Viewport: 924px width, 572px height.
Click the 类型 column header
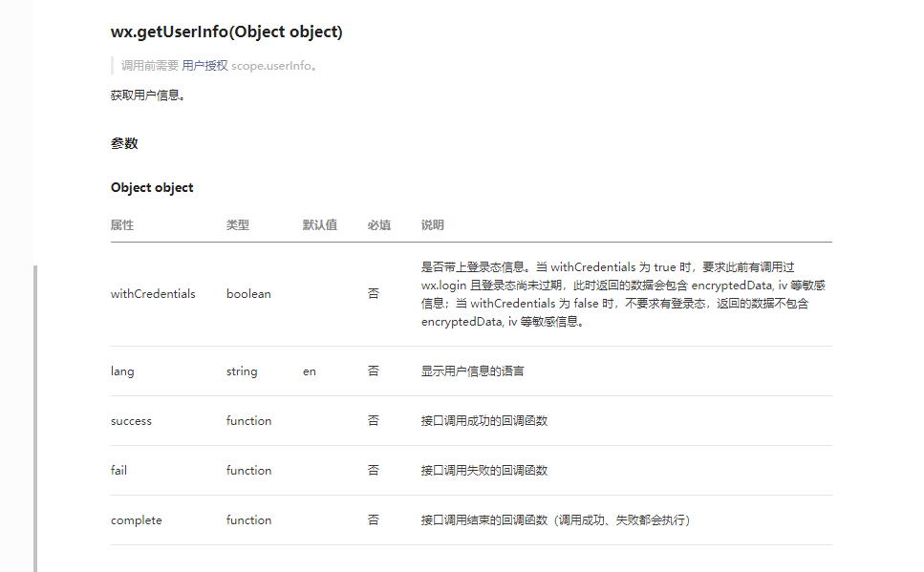(238, 225)
